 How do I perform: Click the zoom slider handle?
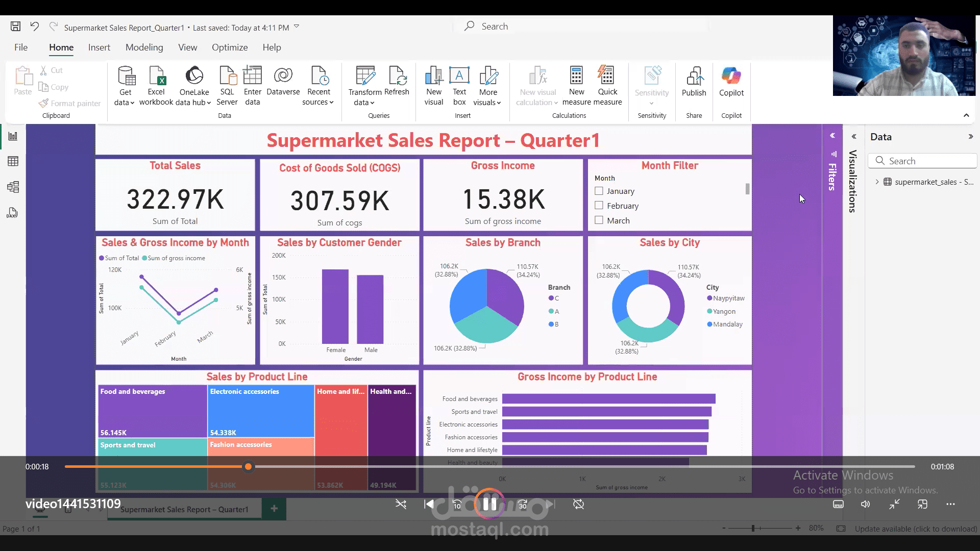pos(753,529)
